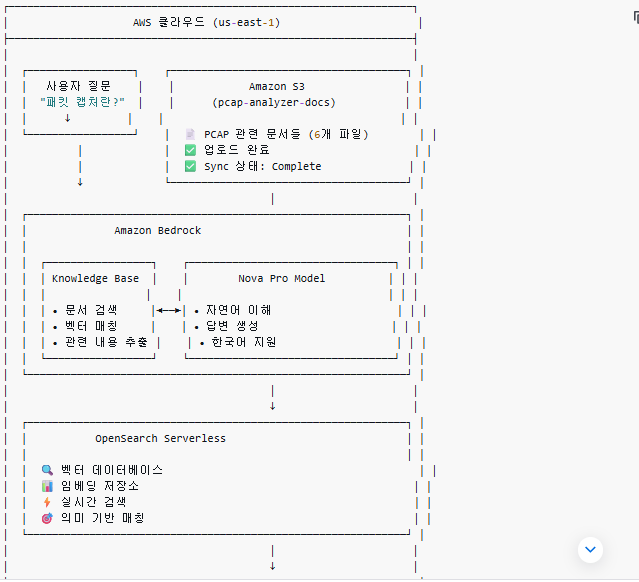Click the scroll-to-bottom chevron button
This screenshot has height=582, width=639.
coord(590,549)
